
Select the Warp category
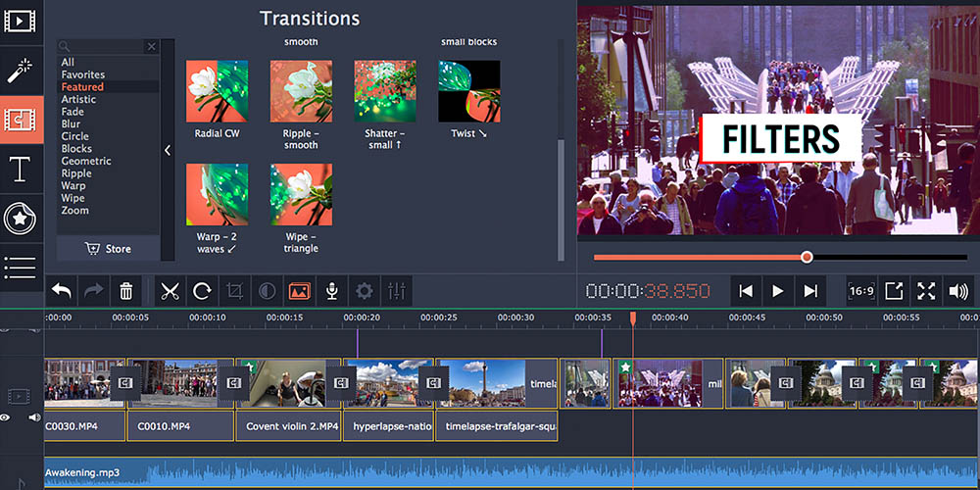coord(73,185)
